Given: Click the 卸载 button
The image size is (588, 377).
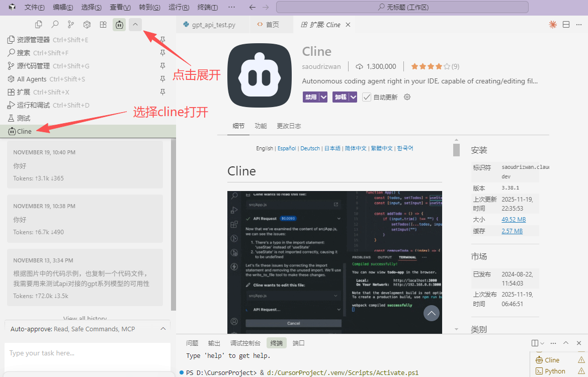Looking at the screenshot, I should [341, 97].
